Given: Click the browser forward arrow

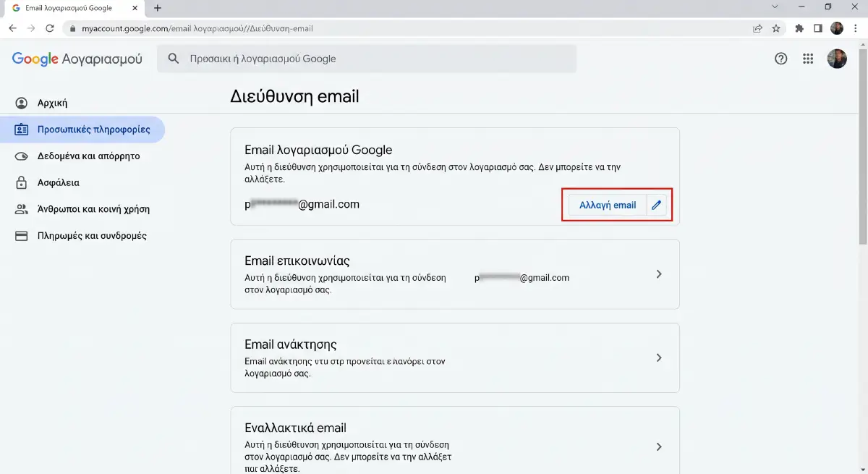Looking at the screenshot, I should [31, 28].
